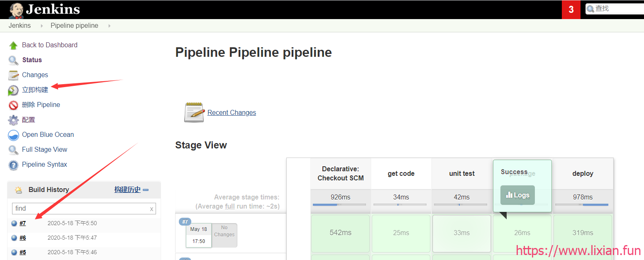The image size is (644, 260).
Task: Click the Logs button in Success popup
Action: click(x=517, y=195)
